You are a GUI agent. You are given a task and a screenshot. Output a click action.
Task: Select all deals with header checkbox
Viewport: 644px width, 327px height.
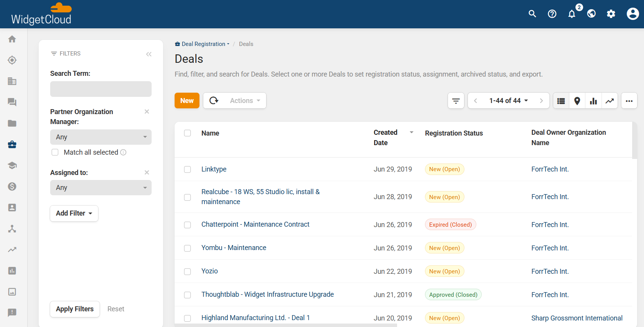click(x=187, y=133)
